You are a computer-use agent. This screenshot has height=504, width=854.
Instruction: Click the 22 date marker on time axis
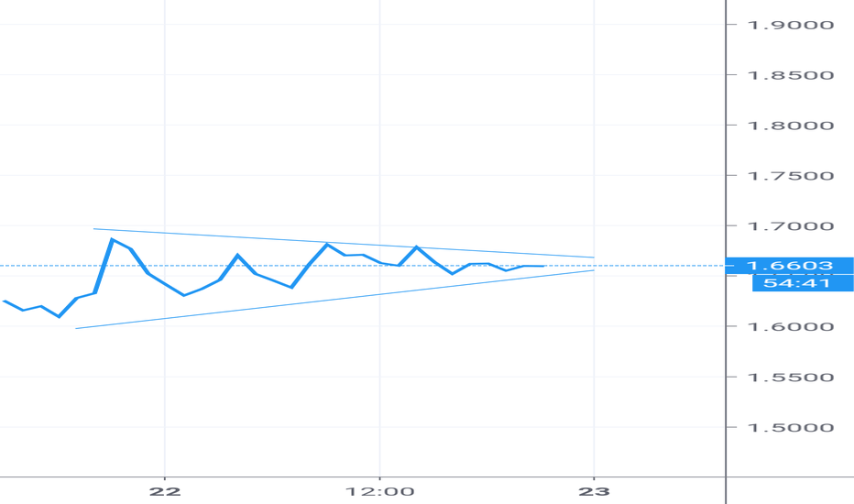pos(165,491)
